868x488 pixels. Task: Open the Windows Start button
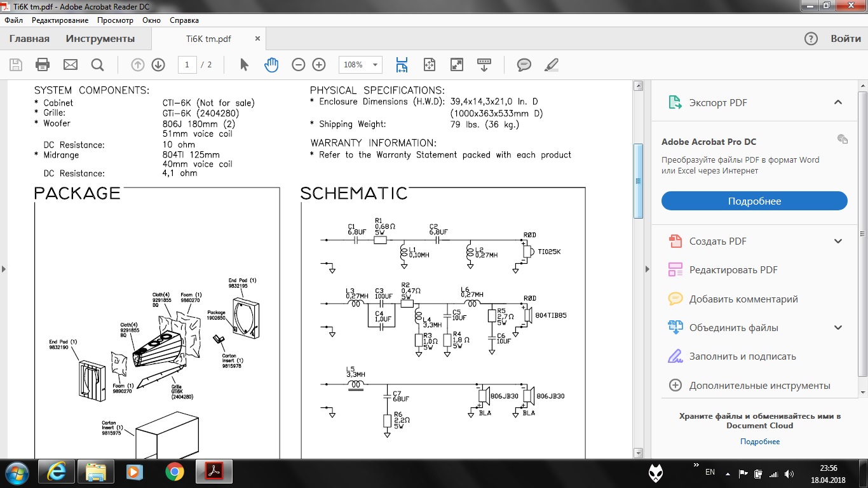pos(17,472)
